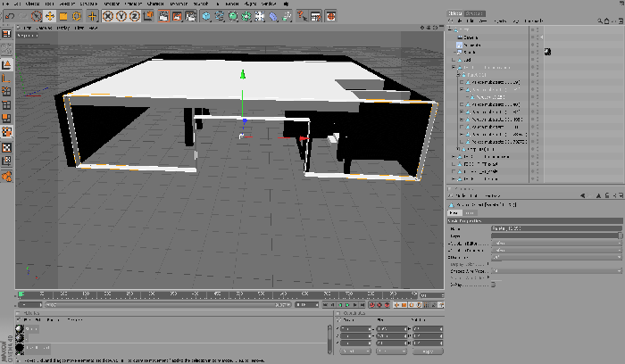
Task: Open the blue deformer icon
Action: [x=273, y=16]
